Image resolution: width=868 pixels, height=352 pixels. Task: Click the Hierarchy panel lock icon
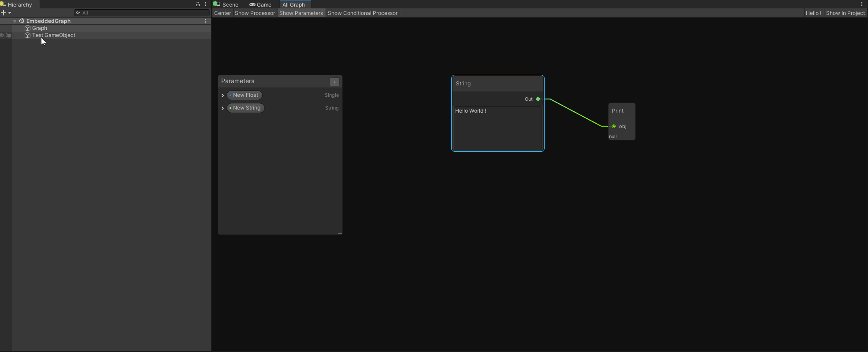coord(198,4)
